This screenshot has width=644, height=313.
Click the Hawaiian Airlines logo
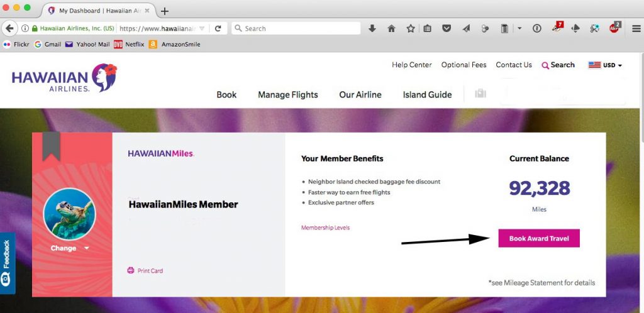pos(64,78)
